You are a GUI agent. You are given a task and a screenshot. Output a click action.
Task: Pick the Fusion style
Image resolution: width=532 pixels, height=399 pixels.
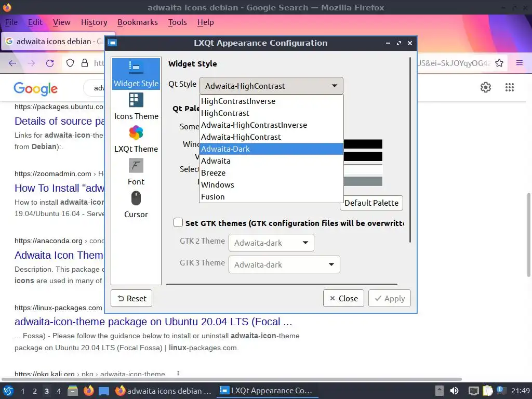click(x=271, y=196)
